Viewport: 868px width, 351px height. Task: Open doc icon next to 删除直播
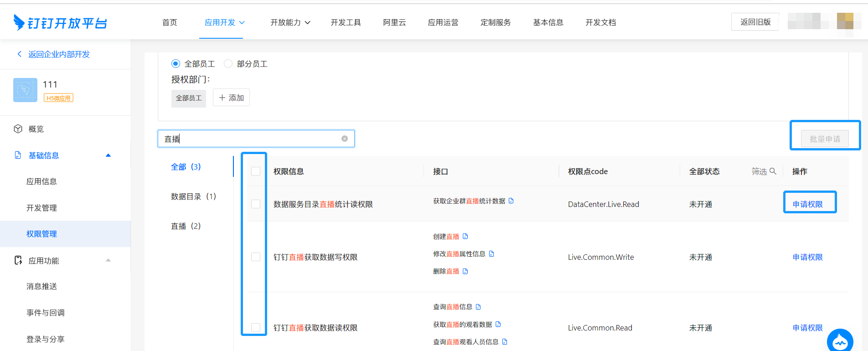tap(465, 271)
